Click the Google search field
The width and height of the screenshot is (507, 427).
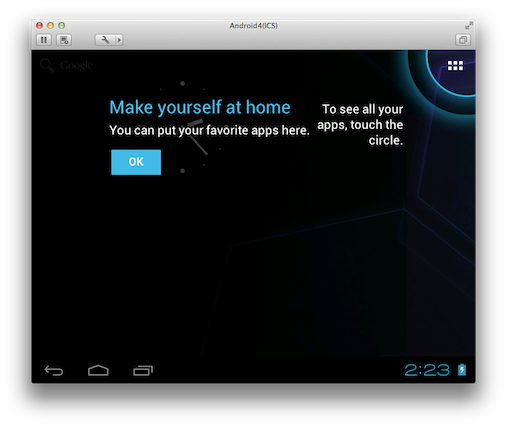[x=66, y=65]
